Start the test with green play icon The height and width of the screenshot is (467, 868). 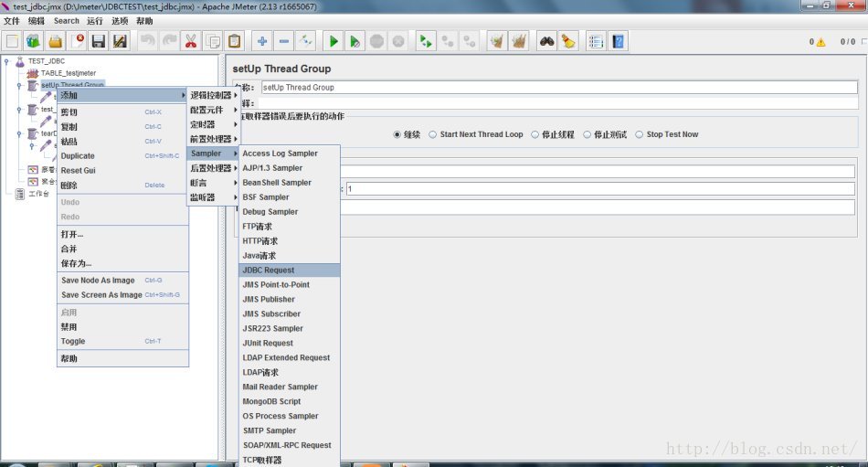(333, 41)
